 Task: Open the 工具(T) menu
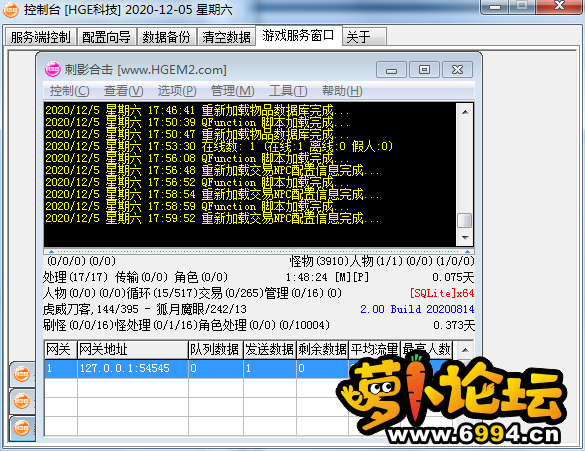click(288, 91)
